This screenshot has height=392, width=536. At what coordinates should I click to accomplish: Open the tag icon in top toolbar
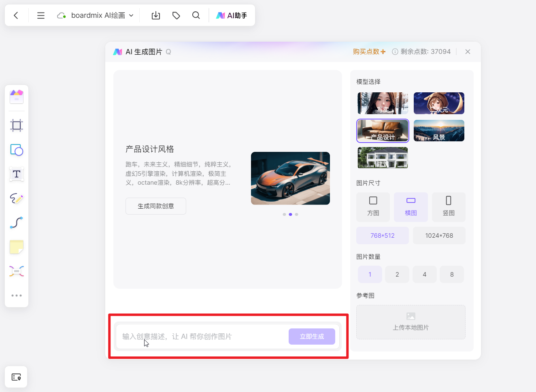click(176, 15)
